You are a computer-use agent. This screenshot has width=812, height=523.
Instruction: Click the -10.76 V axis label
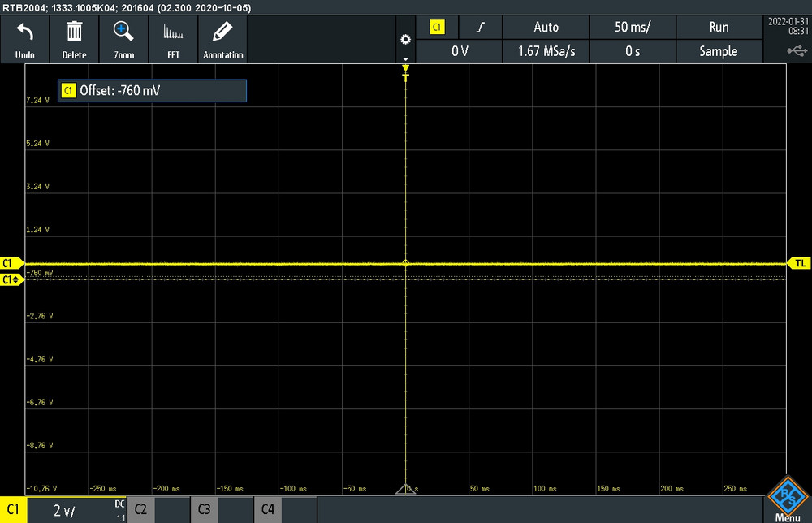pyautogui.click(x=41, y=488)
